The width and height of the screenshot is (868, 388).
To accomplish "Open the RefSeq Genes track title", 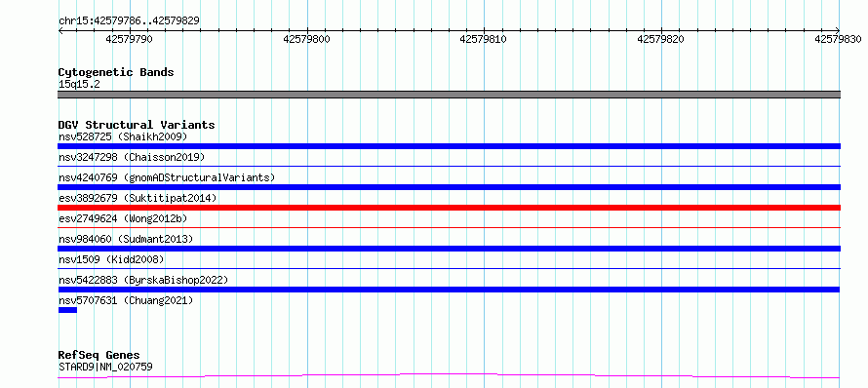I will click(99, 356).
